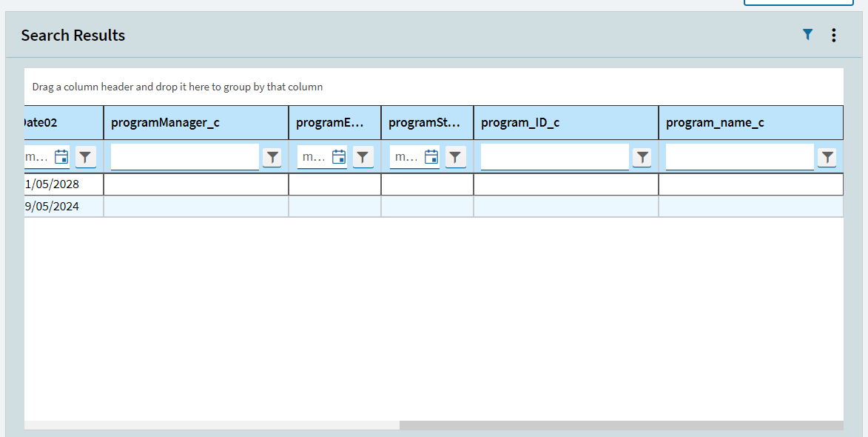Open the calendar picker in the Date02 filter
This screenshot has width=868, height=437.
pos(61,157)
